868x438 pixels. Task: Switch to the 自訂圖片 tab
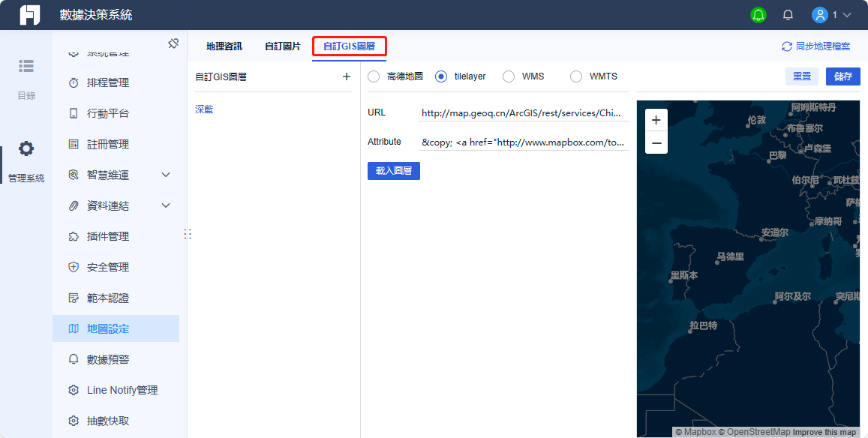point(282,46)
